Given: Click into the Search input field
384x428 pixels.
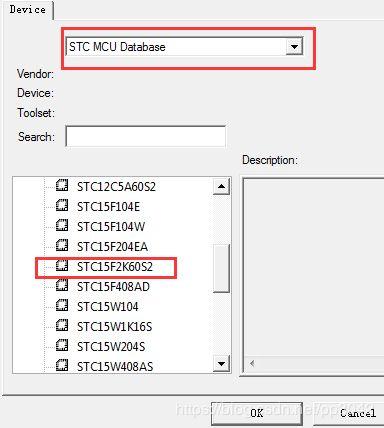Looking at the screenshot, I should pos(146,136).
